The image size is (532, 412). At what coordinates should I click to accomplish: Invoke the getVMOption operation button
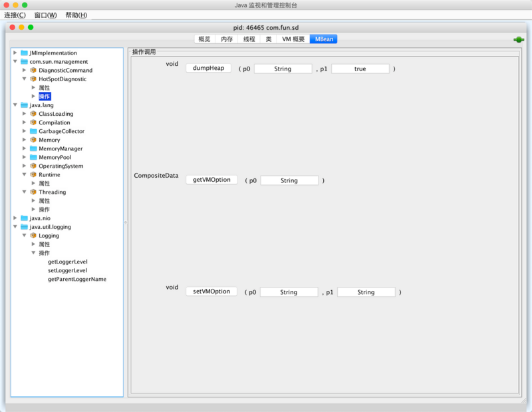tap(211, 180)
